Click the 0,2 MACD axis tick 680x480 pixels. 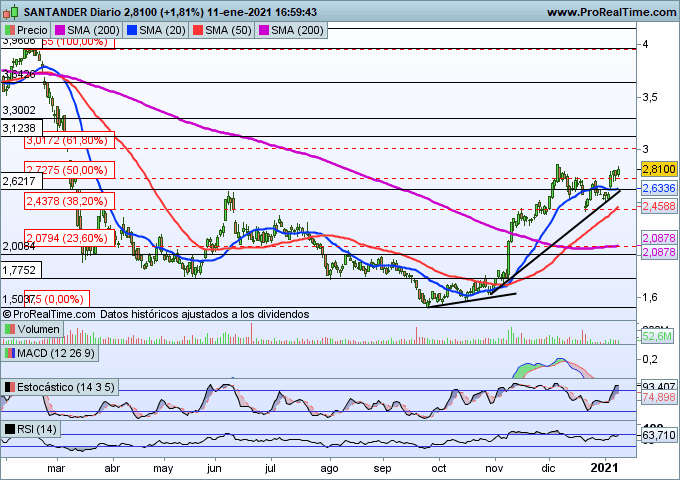(650, 359)
